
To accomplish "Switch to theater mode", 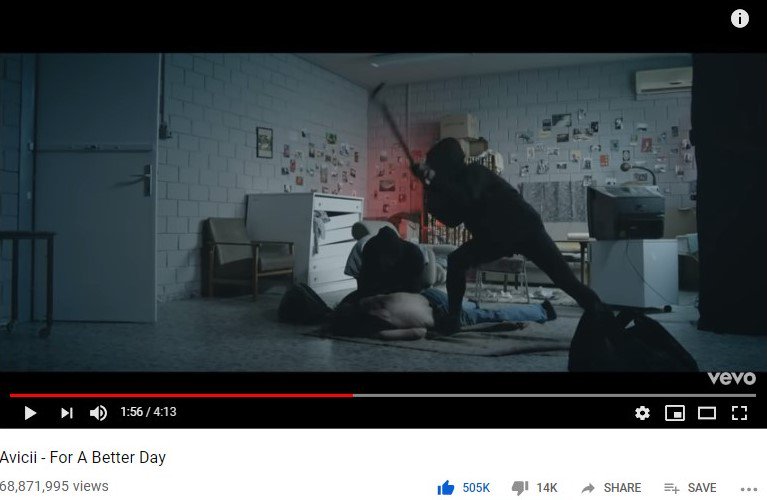I will point(707,413).
